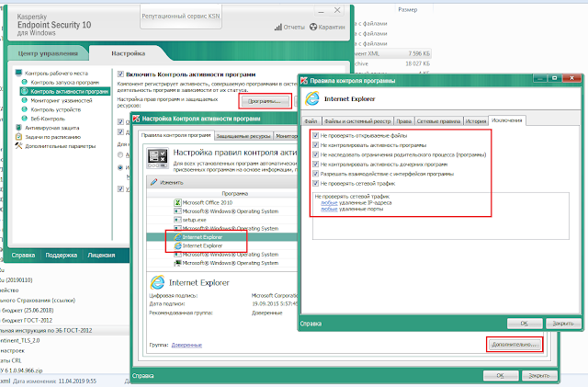Select the Исключения tab

coord(506,120)
